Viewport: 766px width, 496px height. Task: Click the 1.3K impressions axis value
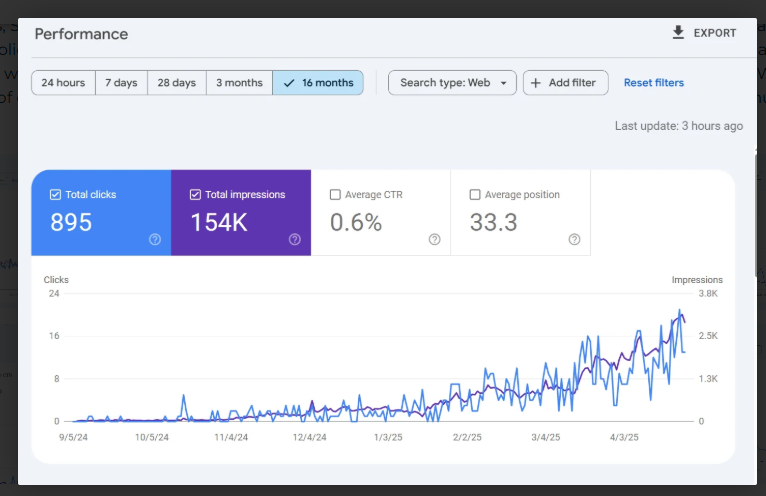(x=708, y=378)
